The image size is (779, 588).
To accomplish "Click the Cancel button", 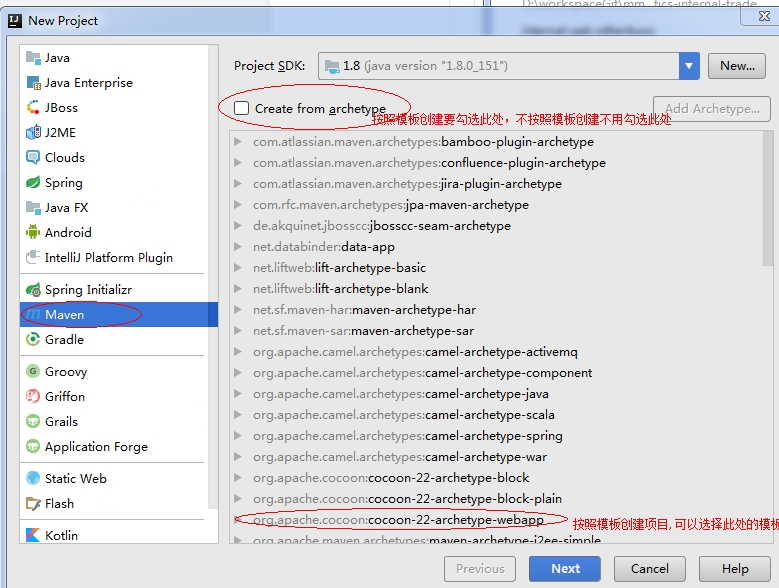I will click(650, 569).
